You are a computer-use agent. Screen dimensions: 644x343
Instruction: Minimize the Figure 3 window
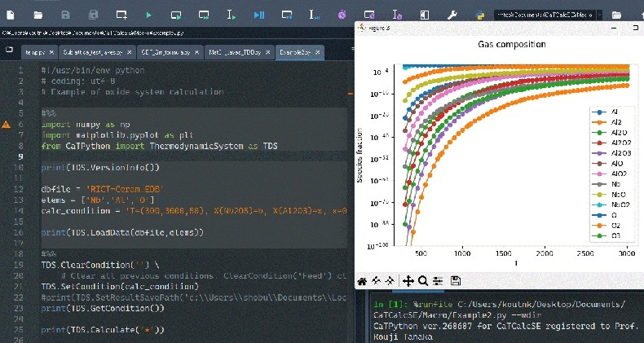615,28
